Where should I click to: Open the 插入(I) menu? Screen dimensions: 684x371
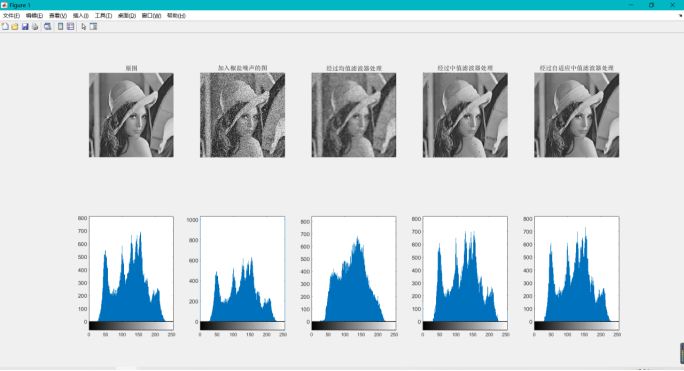(x=81, y=16)
